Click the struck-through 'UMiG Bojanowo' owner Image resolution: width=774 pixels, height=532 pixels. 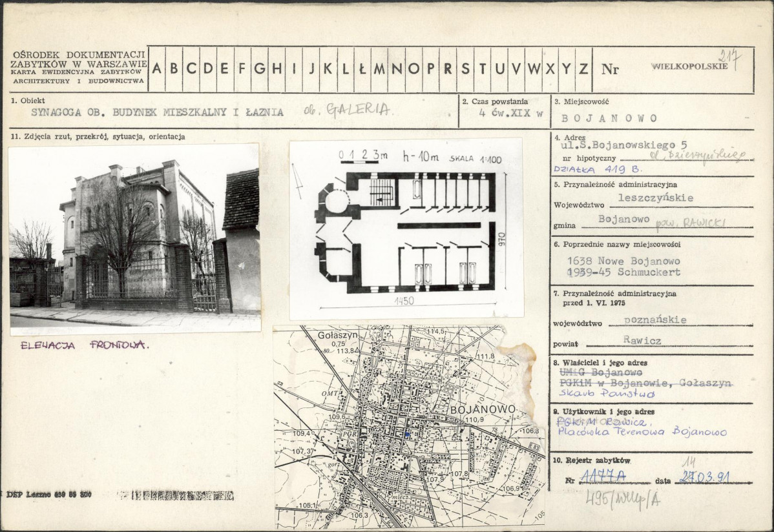pyautogui.click(x=601, y=372)
